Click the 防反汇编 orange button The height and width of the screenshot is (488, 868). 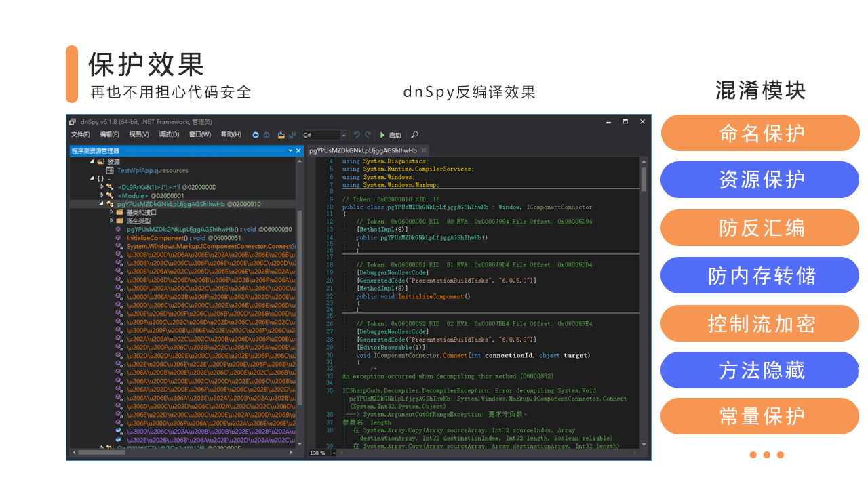pos(760,228)
